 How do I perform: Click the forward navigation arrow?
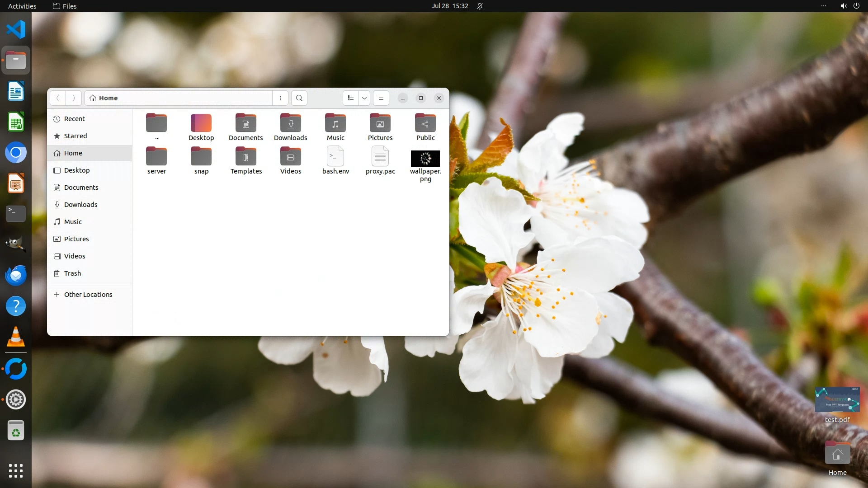pos(74,98)
